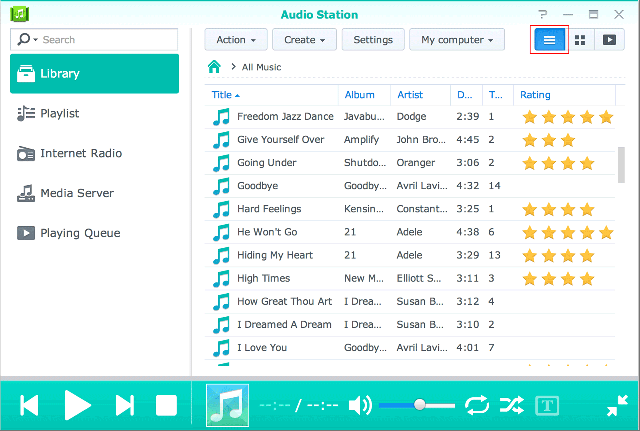Open Playlist section
The height and width of the screenshot is (431, 640).
coord(94,113)
